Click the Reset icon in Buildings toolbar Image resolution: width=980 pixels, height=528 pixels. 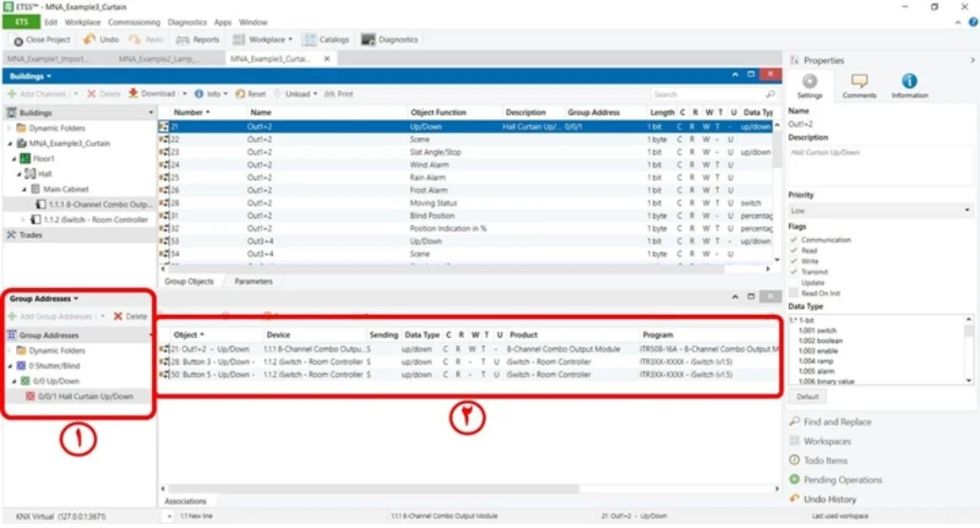[x=240, y=94]
